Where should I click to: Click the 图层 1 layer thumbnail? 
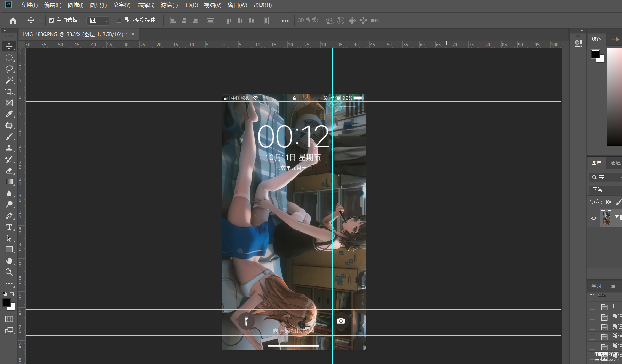click(606, 218)
